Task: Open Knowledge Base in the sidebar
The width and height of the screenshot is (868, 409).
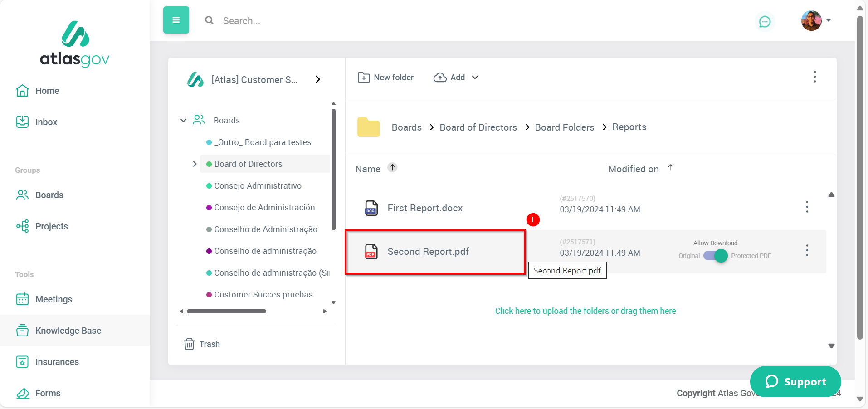Action: 68,331
